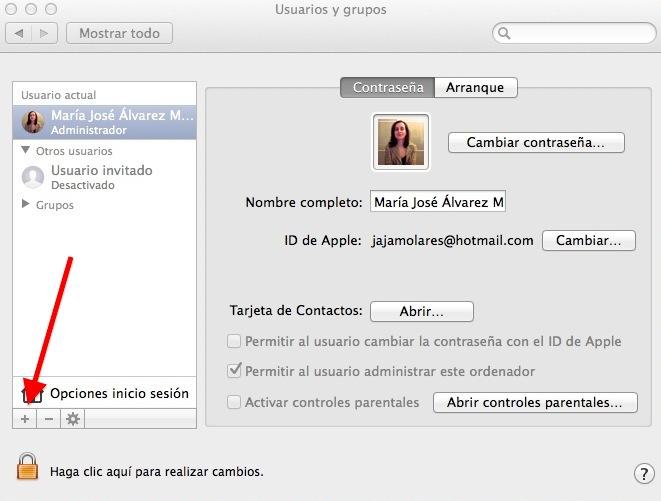Click the padlock to unlock changes
Viewport: 661px width, 501px height.
28,467
